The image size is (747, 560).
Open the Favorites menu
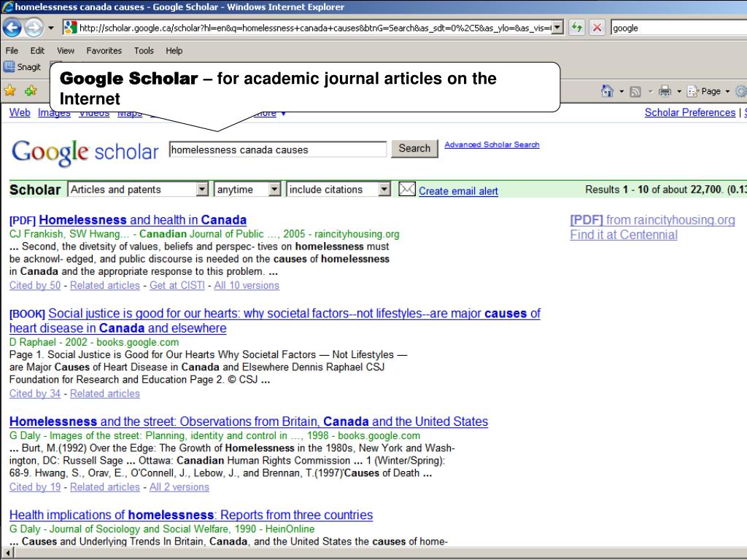point(104,50)
